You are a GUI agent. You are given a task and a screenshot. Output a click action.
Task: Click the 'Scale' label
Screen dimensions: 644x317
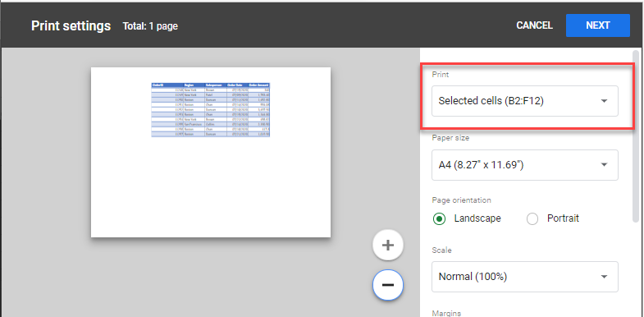(x=441, y=250)
